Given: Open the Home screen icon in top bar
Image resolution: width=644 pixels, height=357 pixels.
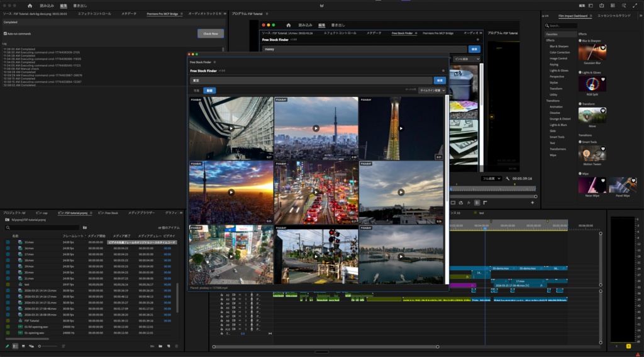Looking at the screenshot, I should (30, 6).
